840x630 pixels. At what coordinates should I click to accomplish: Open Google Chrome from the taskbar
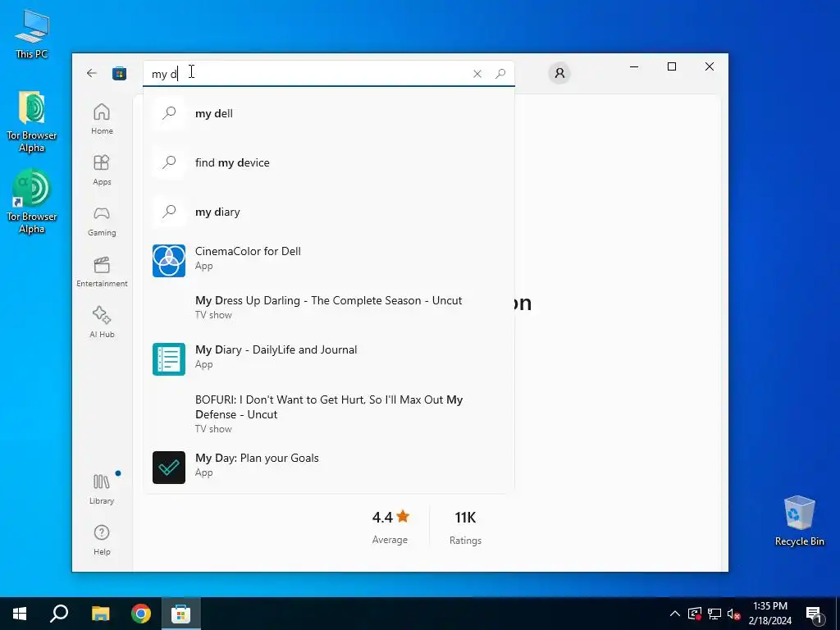141,614
